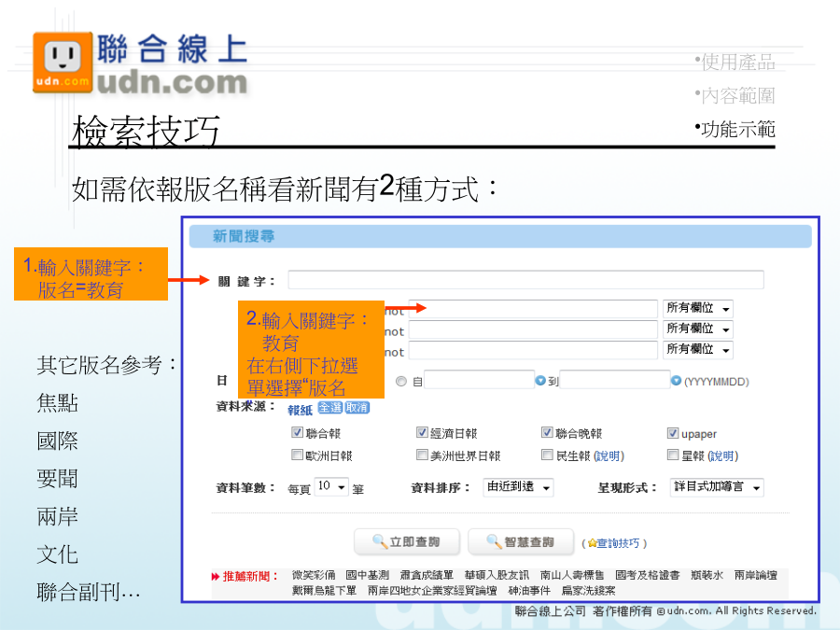Screen dimensions: 840x630
Task: Open the recommended news 戴爾烏龍下單
Action: (x=324, y=591)
